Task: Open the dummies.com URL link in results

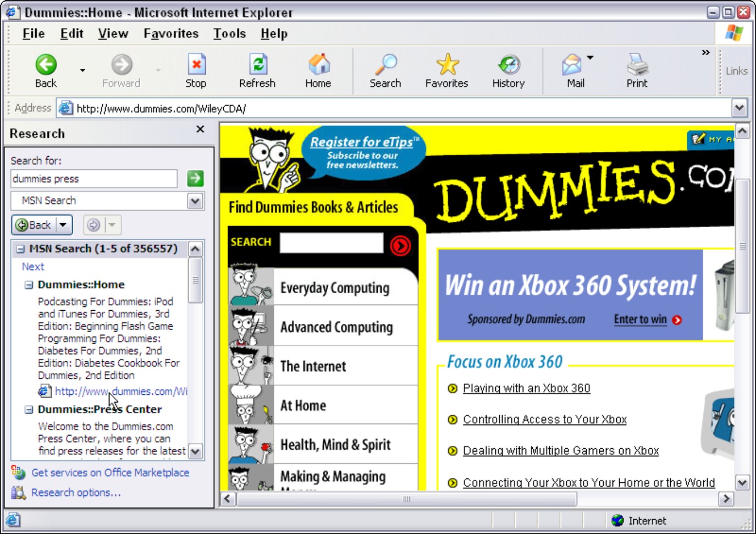Action: coord(121,391)
